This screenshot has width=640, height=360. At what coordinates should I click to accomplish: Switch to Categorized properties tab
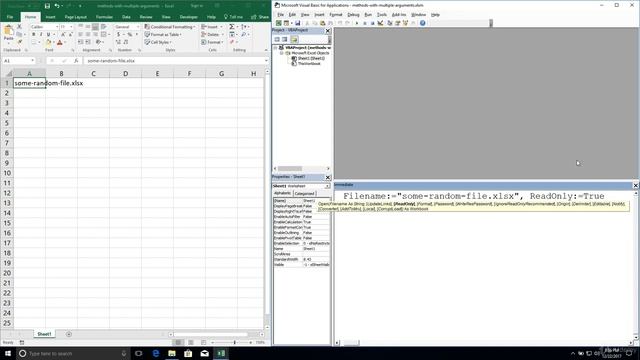pyautogui.click(x=304, y=193)
